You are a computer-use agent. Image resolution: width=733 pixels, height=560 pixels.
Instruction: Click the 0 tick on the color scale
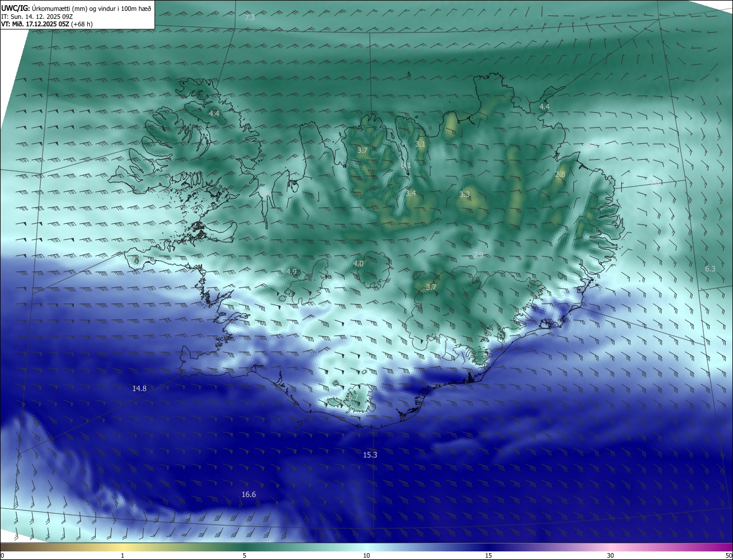click(2, 555)
